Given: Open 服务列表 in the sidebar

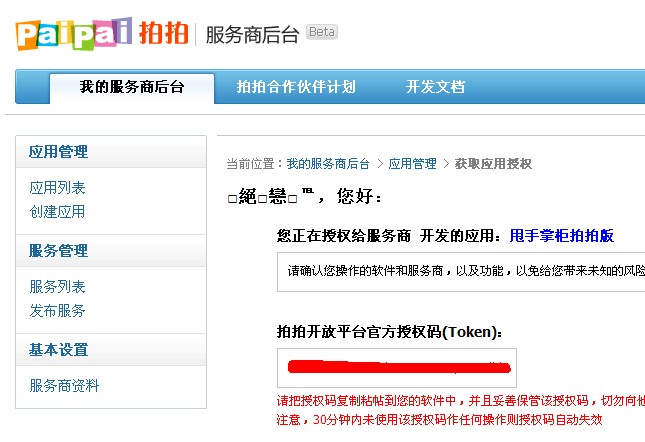Looking at the screenshot, I should pyautogui.click(x=57, y=287).
